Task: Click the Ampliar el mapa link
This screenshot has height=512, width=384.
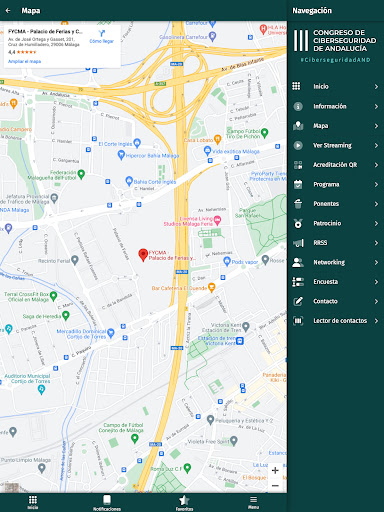Action: tap(25, 61)
